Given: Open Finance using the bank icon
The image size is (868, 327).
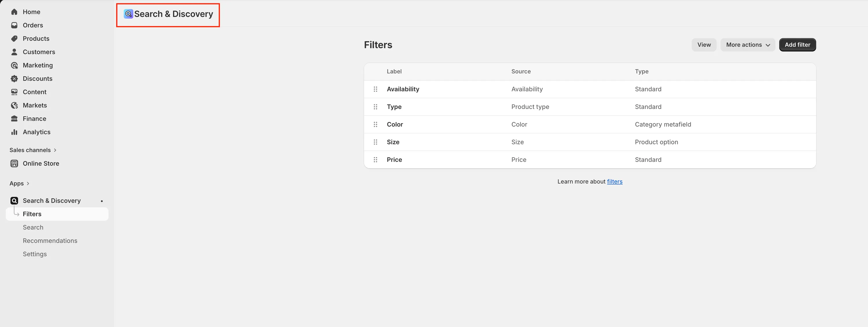Looking at the screenshot, I should (x=14, y=119).
